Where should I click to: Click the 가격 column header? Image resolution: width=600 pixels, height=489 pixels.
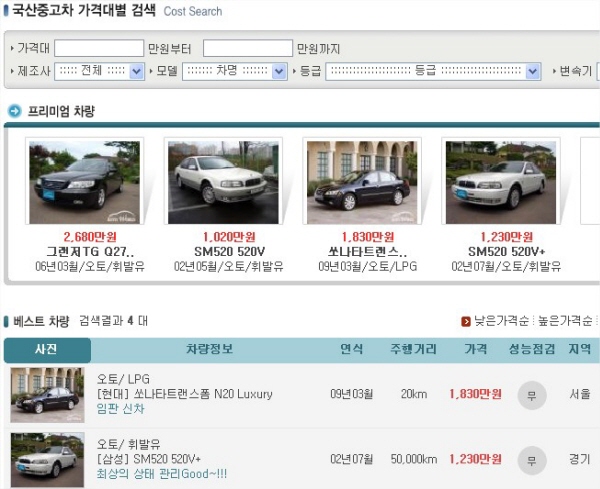pyautogui.click(x=476, y=349)
